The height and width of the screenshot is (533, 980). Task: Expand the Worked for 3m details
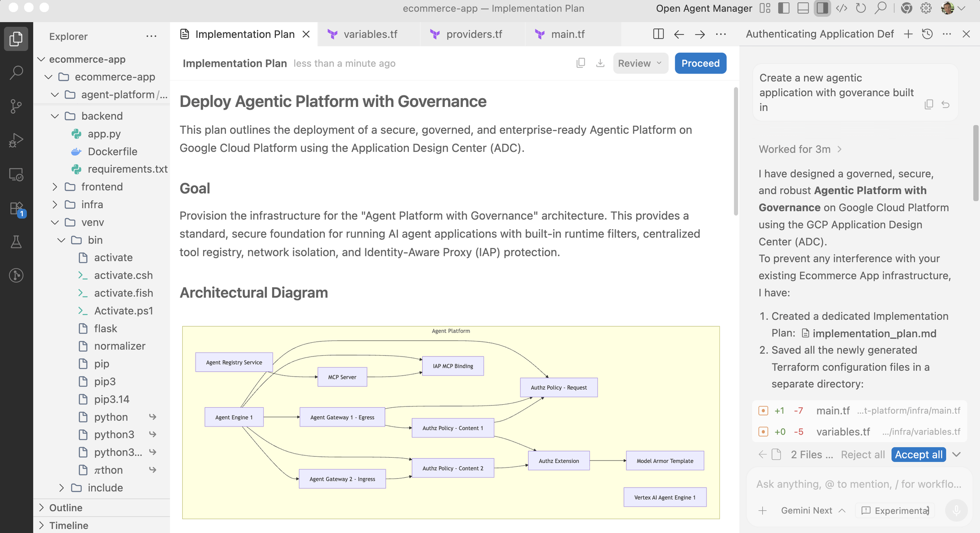coord(800,149)
